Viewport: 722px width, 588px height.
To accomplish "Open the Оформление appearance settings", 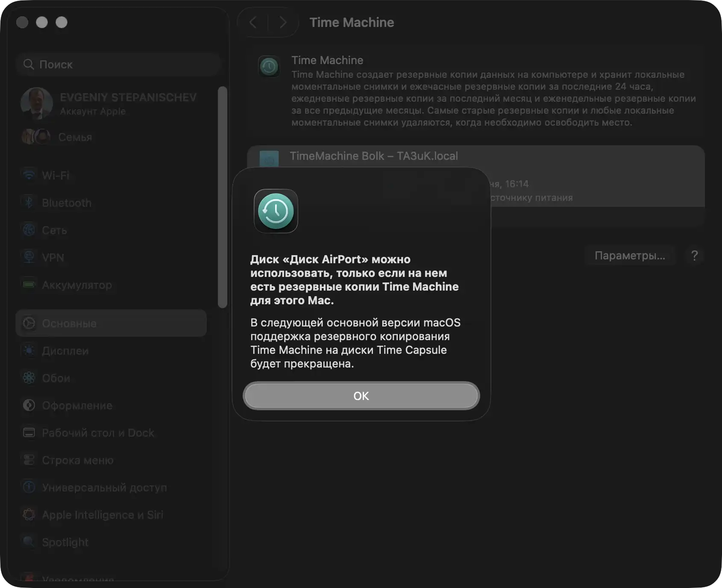I will pyautogui.click(x=111, y=405).
